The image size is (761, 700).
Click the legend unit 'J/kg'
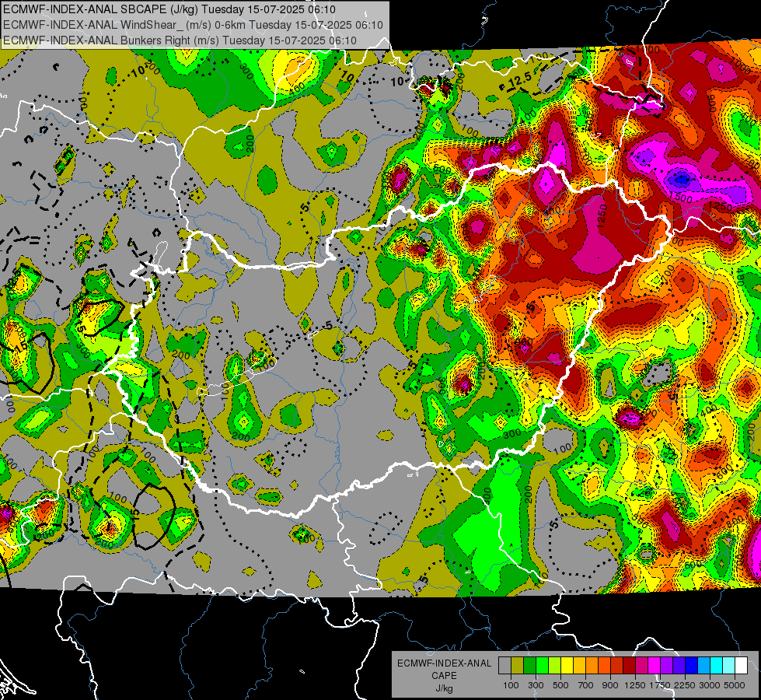[x=444, y=688]
